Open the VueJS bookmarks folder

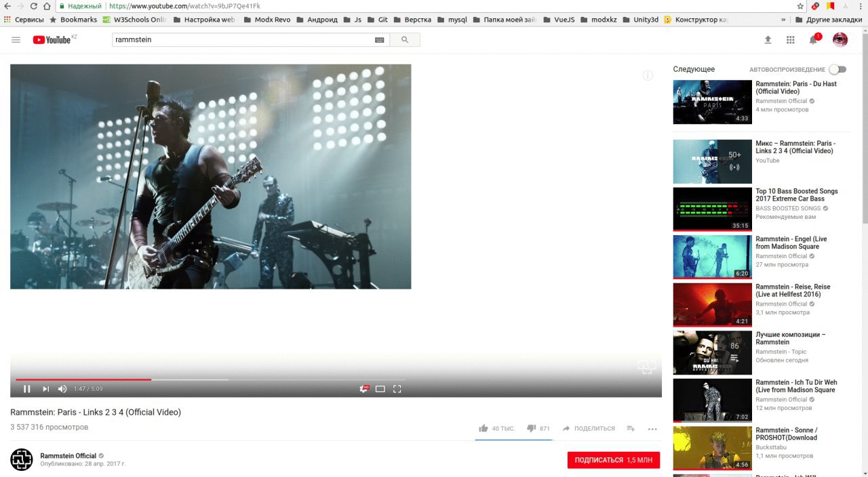(x=558, y=20)
